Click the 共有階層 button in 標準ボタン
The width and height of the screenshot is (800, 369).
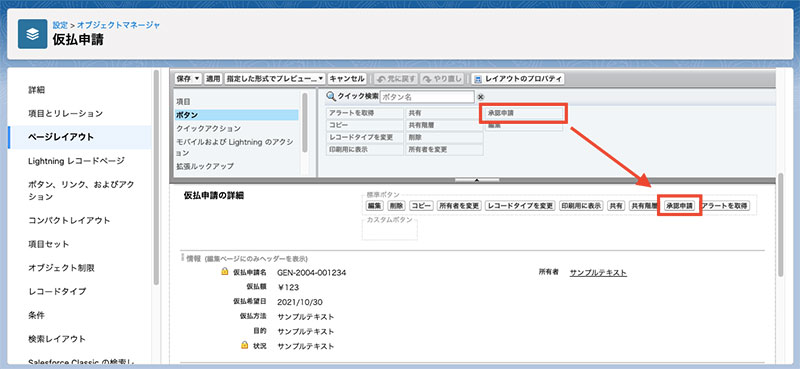643,206
